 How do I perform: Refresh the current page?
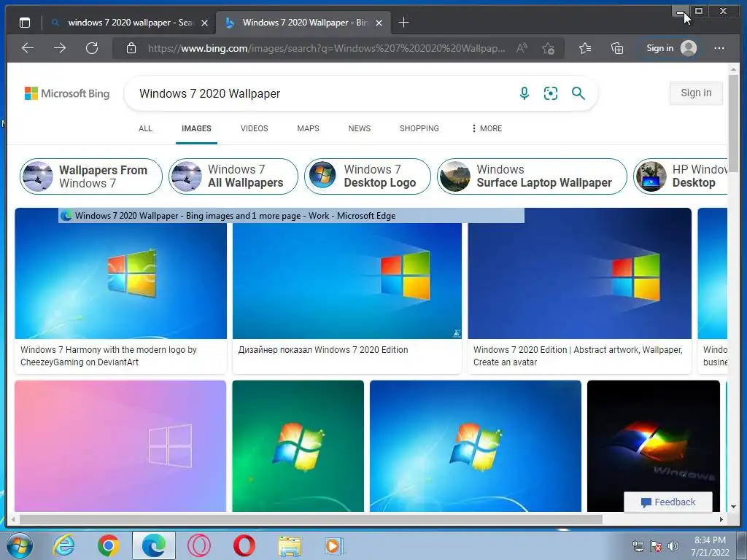pos(92,48)
